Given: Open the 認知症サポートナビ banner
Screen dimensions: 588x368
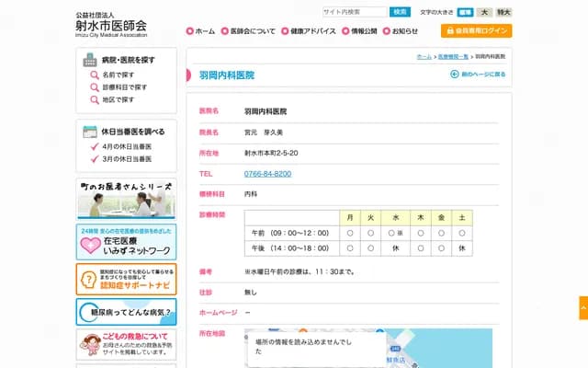Looking at the screenshot, I should pyautogui.click(x=127, y=279).
